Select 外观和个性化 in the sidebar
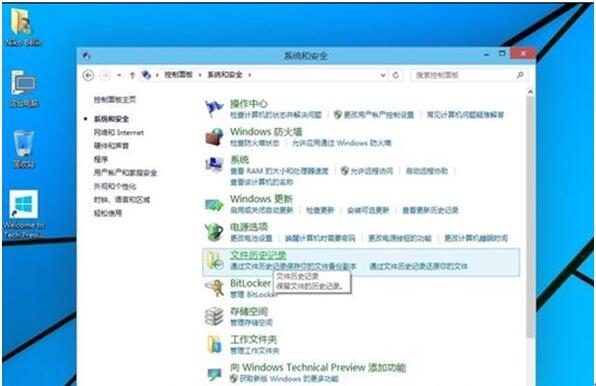The height and width of the screenshot is (386, 596). [115, 186]
